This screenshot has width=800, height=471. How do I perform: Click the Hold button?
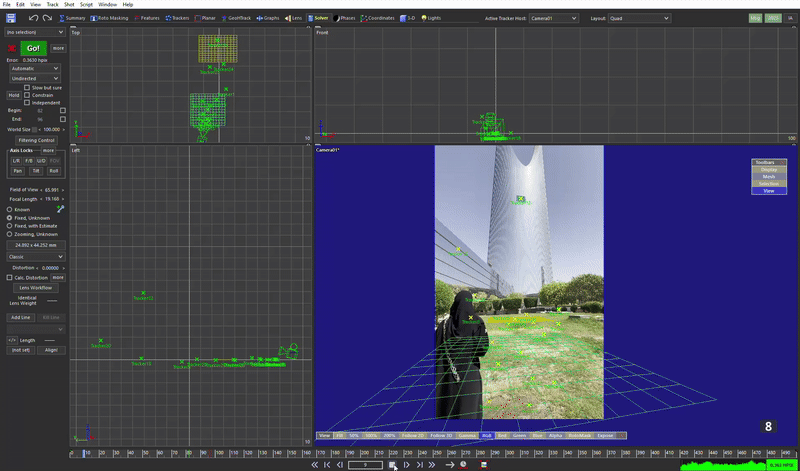pos(14,95)
